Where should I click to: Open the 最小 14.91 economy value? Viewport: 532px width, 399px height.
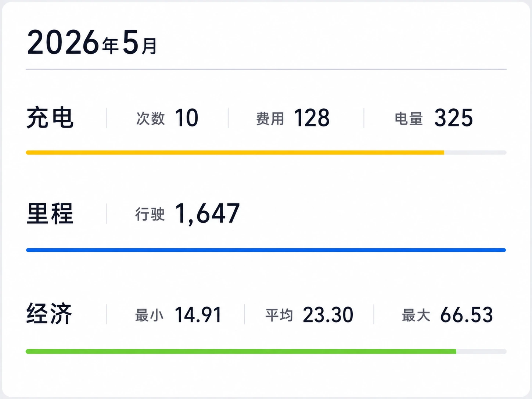[x=178, y=315]
